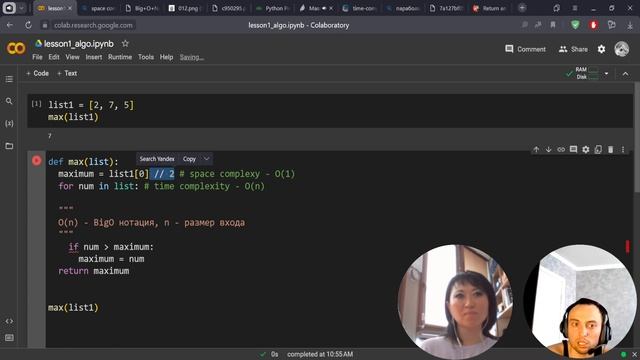Open the find and replace sidebar icon
The width and height of the screenshot is (640, 360).
click(9, 101)
